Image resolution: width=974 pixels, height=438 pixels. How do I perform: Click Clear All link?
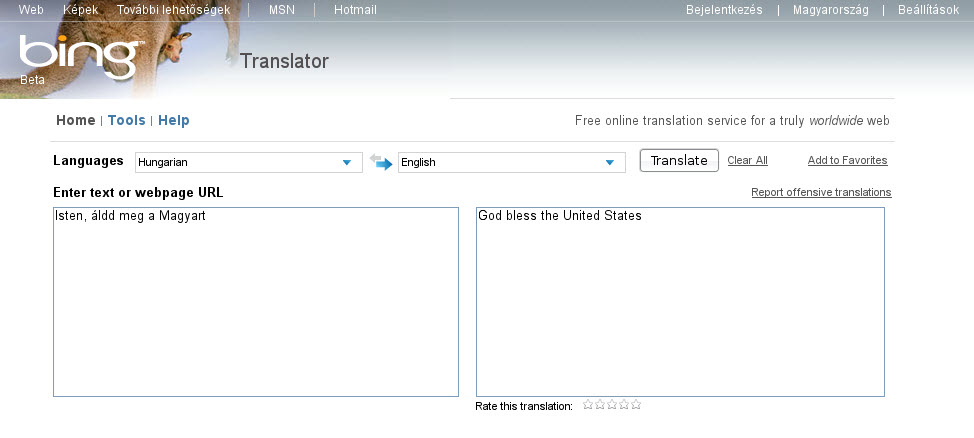747,160
